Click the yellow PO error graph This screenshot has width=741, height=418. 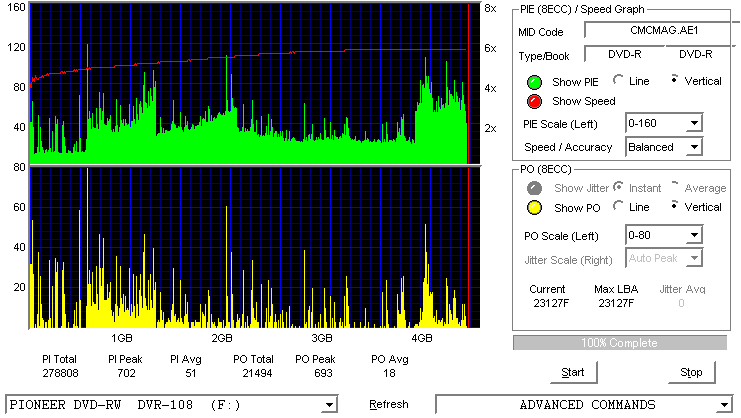pos(255,247)
